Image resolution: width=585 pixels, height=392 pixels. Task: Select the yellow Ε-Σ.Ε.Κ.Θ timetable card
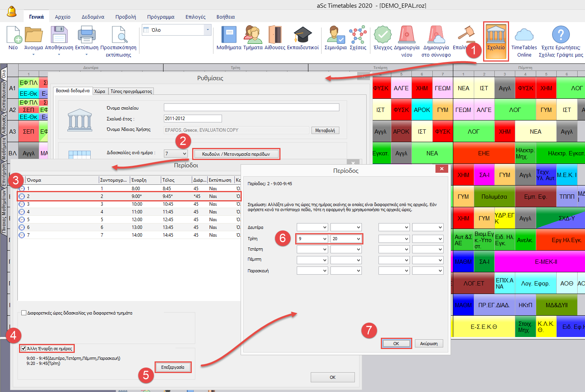pyautogui.click(x=484, y=327)
